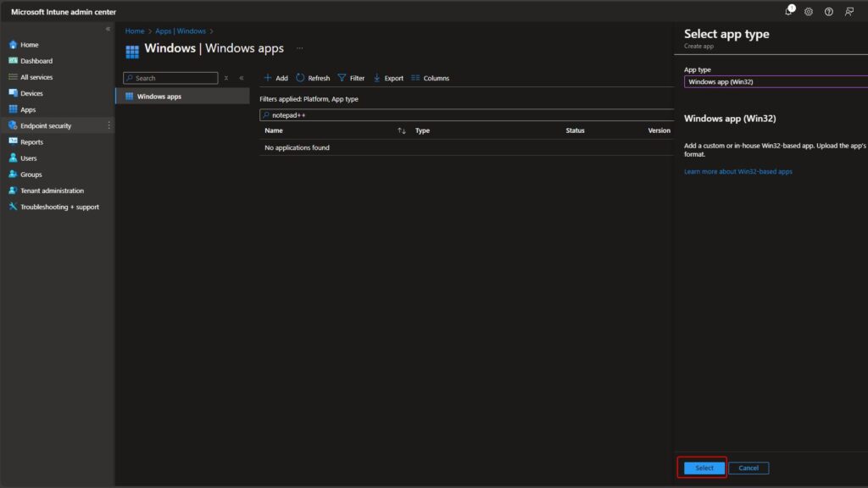This screenshot has width=868, height=488.
Task: Open the help question mark icon
Action: (829, 12)
